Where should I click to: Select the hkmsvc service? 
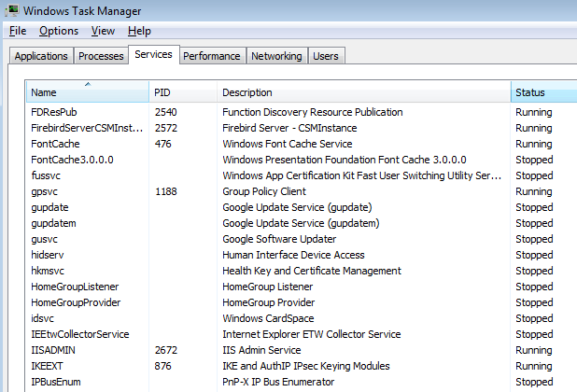coord(48,271)
